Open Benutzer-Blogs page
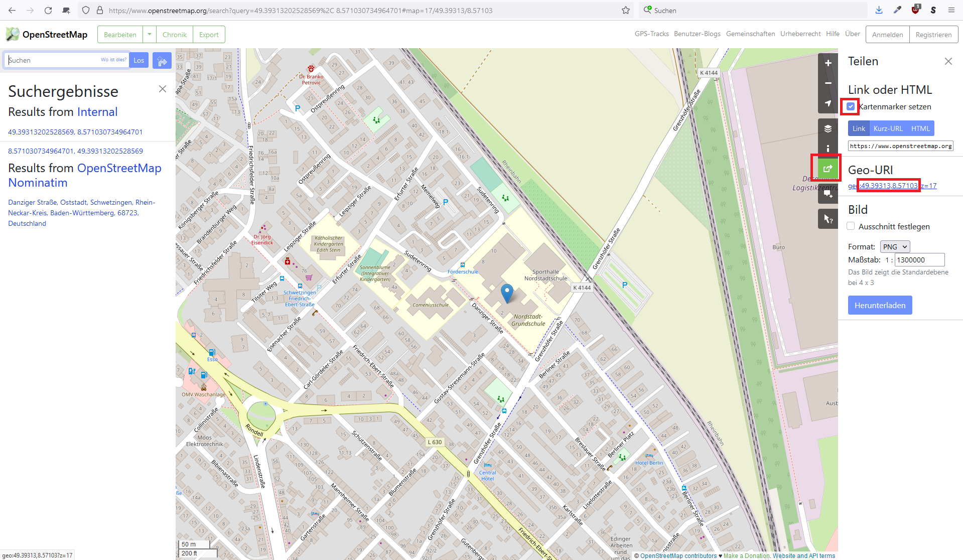Viewport: 963px width, 560px height. (697, 34)
